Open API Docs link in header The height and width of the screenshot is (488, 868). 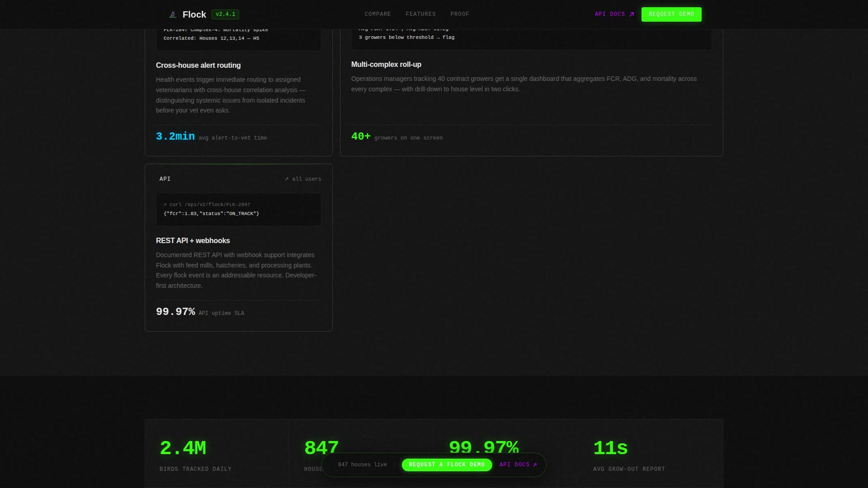tap(614, 14)
